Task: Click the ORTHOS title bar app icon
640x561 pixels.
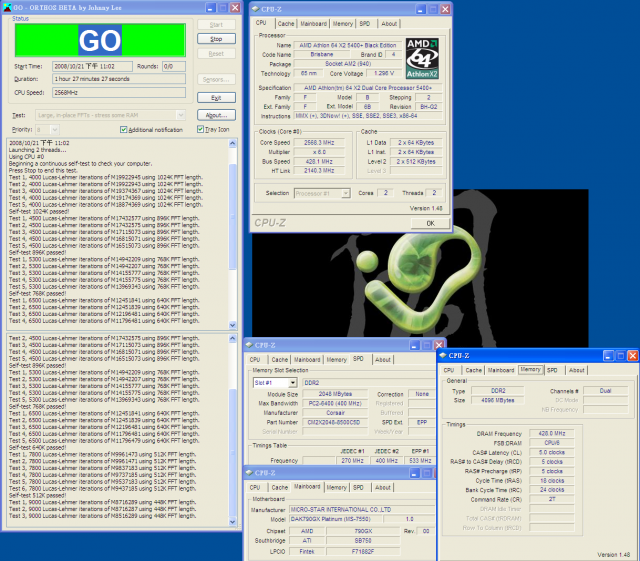Action: [x=7, y=7]
